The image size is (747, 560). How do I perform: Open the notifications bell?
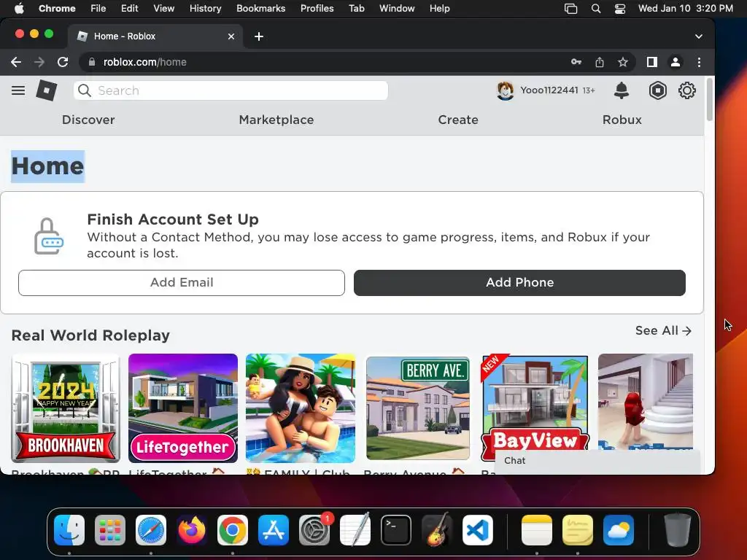click(x=622, y=90)
